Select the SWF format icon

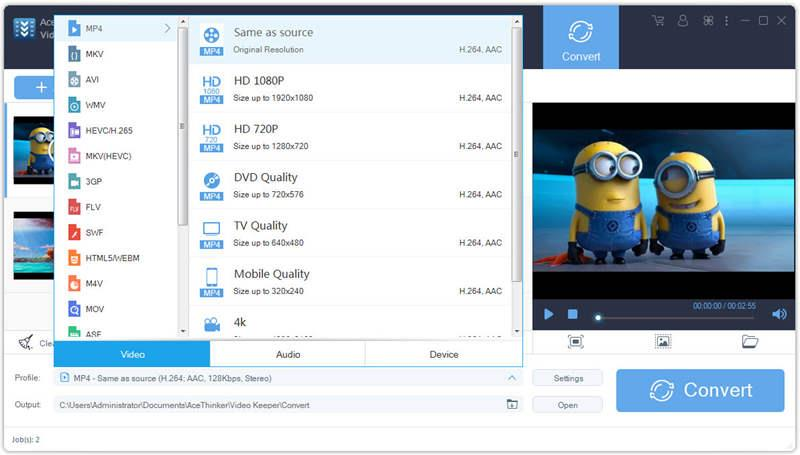74,232
